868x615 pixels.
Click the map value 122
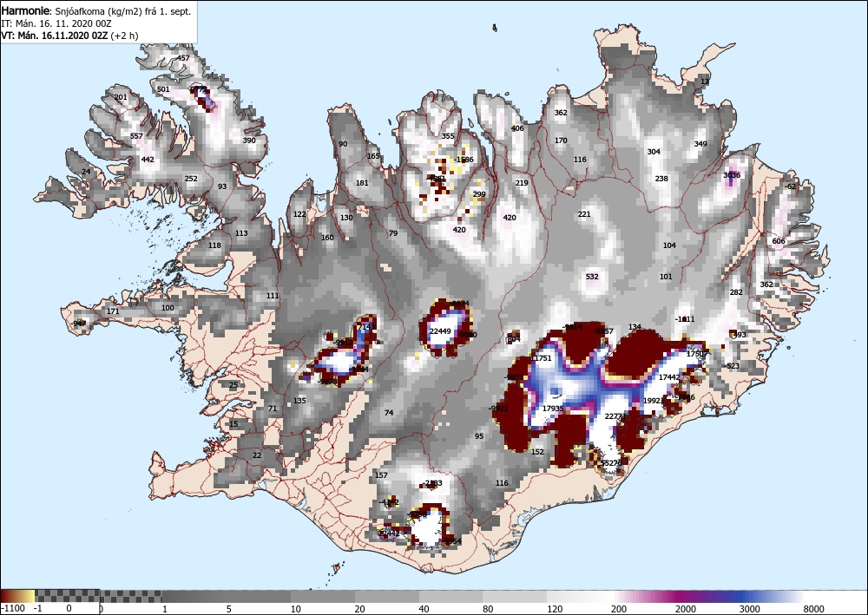299,214
